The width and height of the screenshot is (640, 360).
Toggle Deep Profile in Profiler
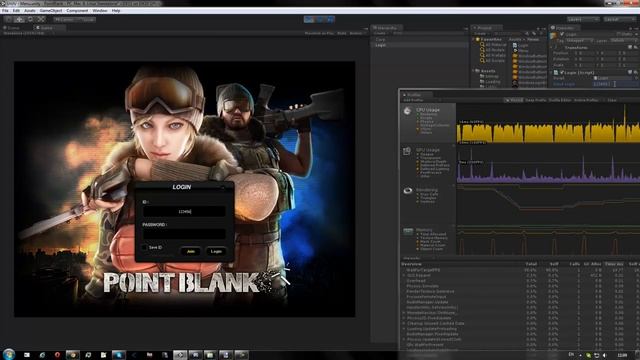[x=536, y=100]
